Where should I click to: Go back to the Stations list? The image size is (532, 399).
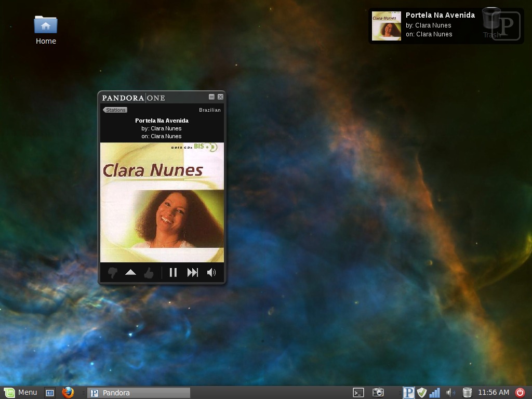click(115, 110)
